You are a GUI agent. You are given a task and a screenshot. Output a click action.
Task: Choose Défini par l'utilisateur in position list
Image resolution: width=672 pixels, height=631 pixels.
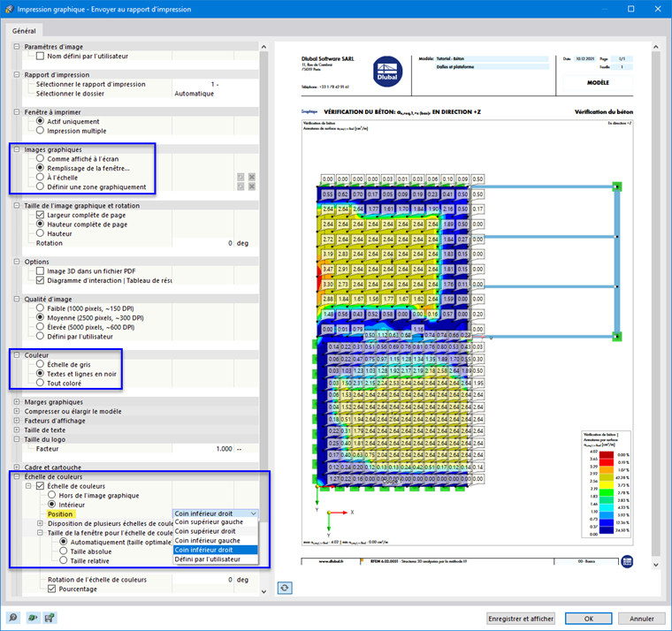click(216, 559)
